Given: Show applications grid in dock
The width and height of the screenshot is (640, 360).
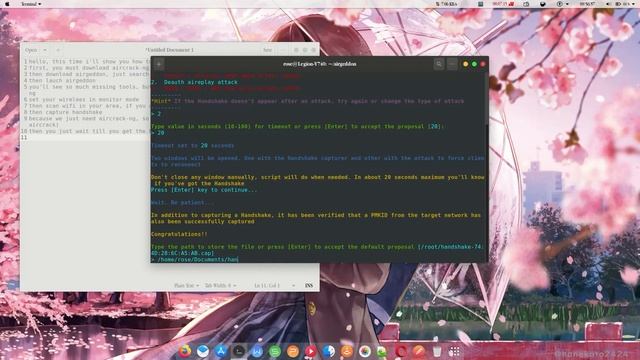Looking at the screenshot, I should [x=454, y=351].
